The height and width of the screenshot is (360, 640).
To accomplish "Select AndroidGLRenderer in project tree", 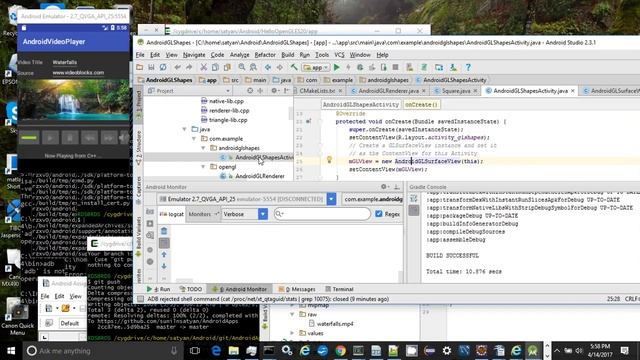I will coord(260,176).
